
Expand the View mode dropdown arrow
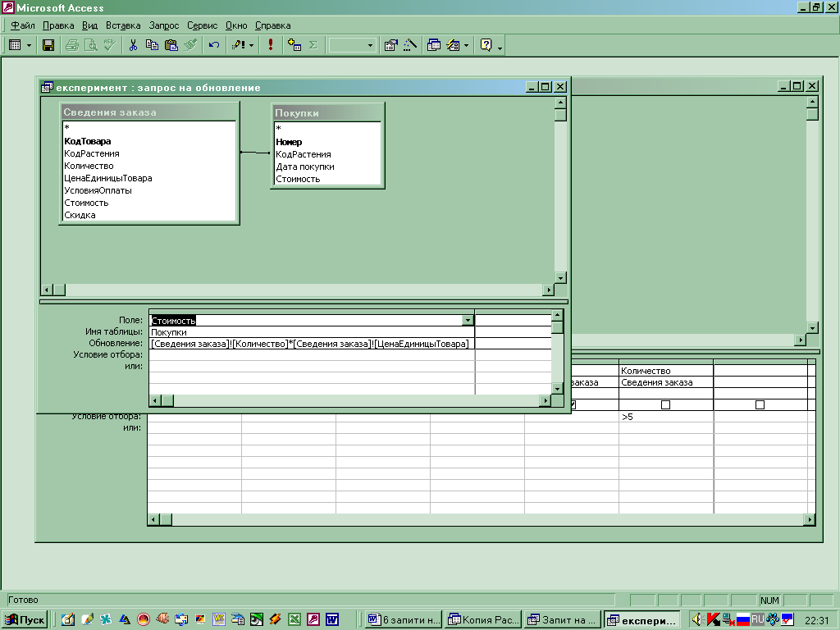[30, 45]
